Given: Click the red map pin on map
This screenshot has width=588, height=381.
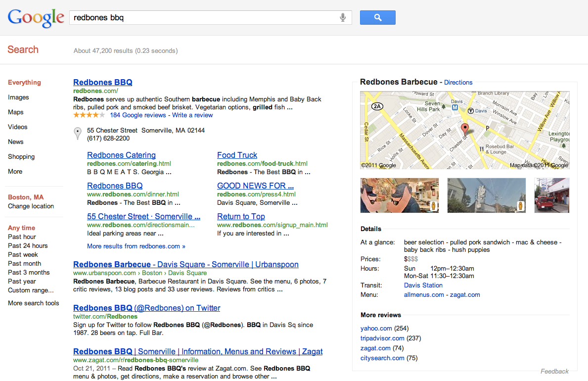Looking at the screenshot, I should click(x=465, y=130).
